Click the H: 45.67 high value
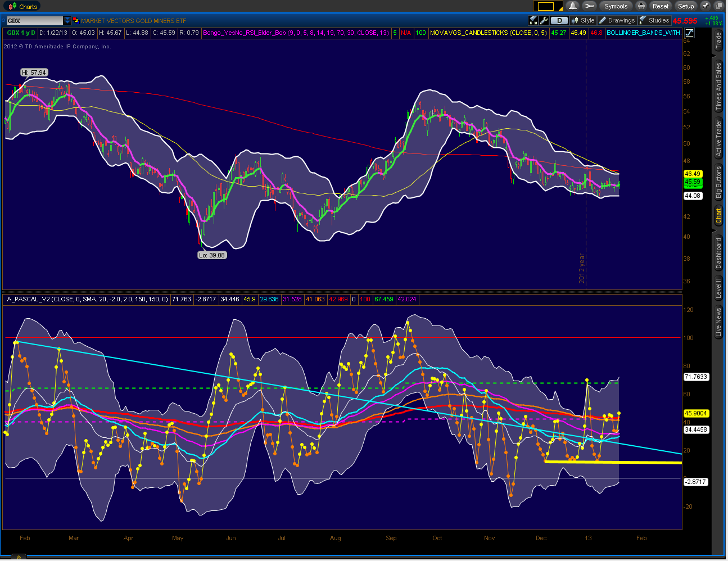 110,33
